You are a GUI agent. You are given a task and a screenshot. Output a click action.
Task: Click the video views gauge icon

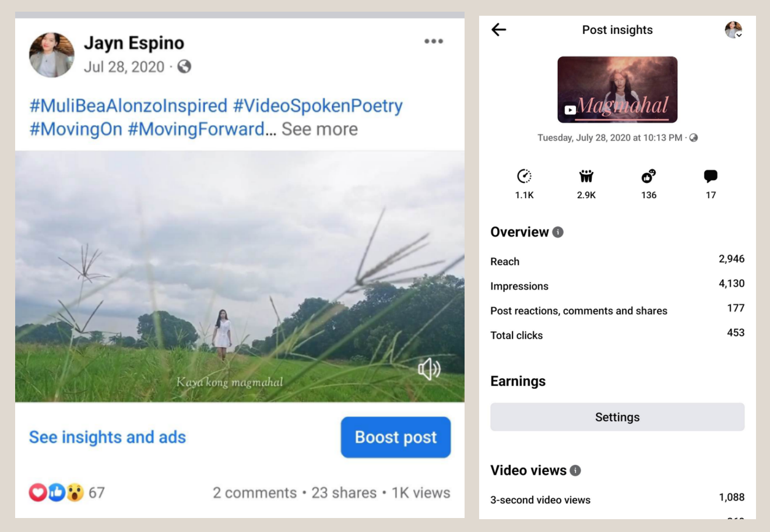(x=524, y=176)
